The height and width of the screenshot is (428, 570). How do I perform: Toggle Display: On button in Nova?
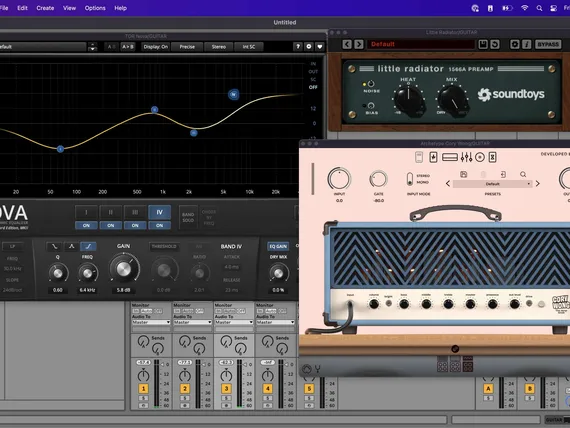[x=156, y=47]
